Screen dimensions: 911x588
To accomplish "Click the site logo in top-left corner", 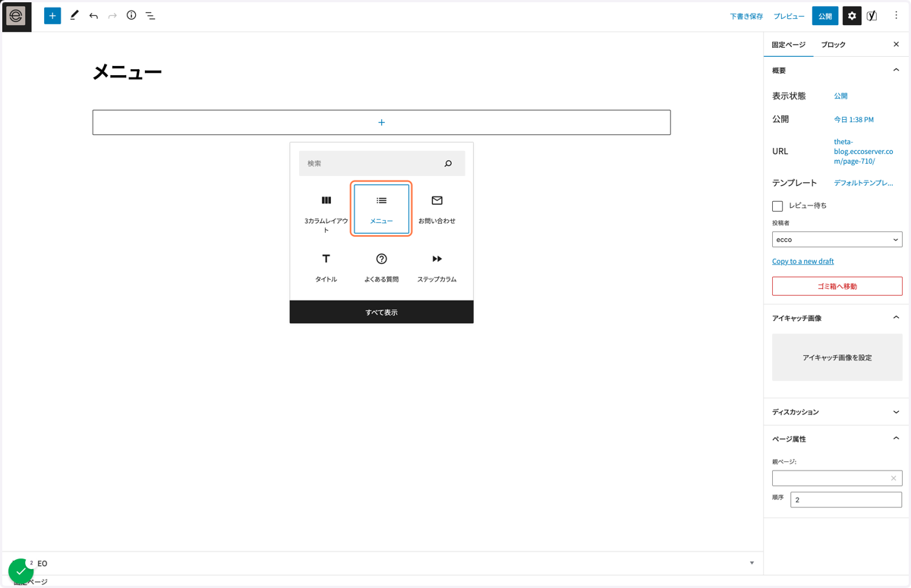I will point(16,16).
